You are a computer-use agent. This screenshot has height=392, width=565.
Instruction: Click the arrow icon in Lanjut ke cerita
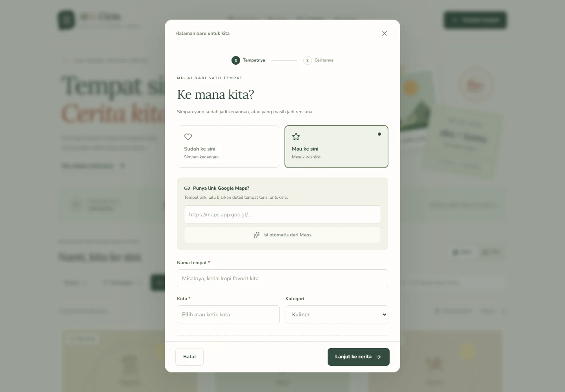(x=379, y=357)
